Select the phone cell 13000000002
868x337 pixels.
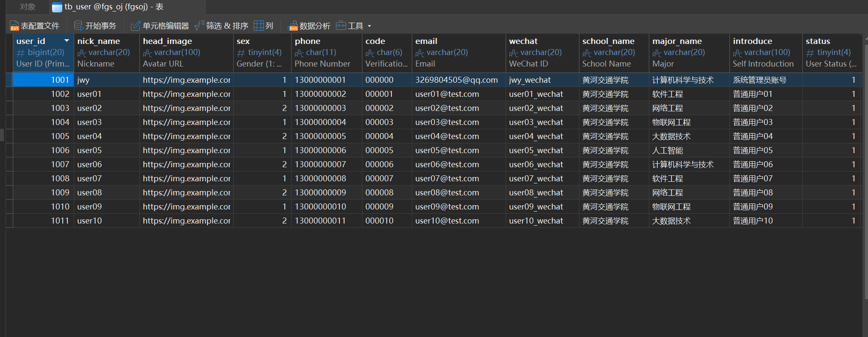pos(327,94)
